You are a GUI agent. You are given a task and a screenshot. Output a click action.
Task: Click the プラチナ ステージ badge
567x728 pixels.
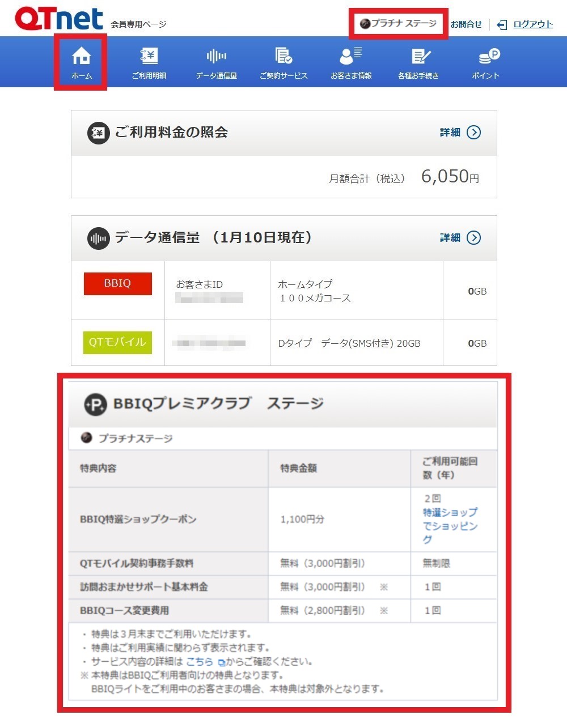pyautogui.click(x=399, y=24)
